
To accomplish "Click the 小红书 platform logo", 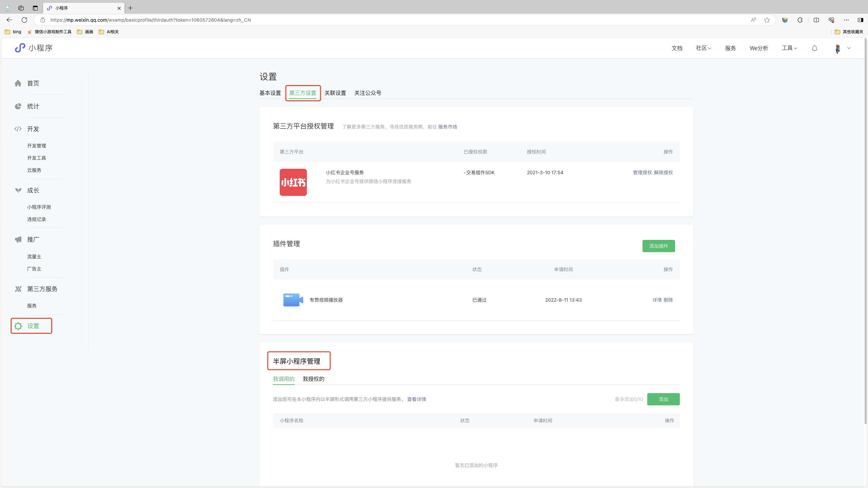I will click(x=293, y=182).
